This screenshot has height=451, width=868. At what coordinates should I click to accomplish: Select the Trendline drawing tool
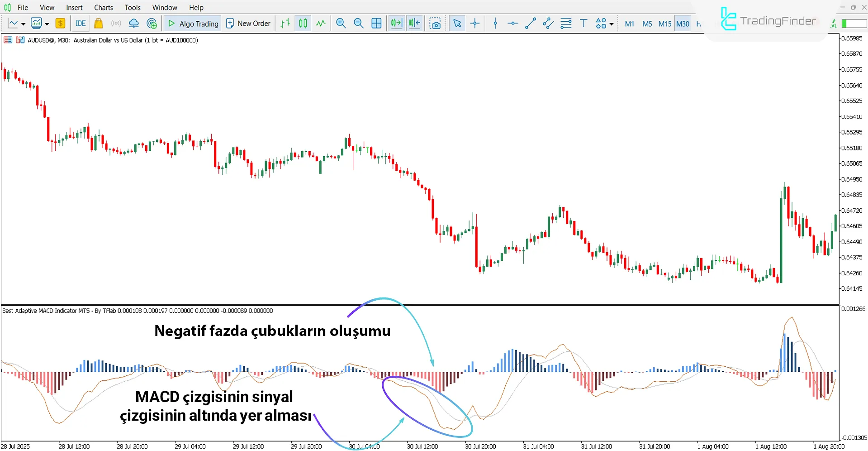click(x=530, y=23)
